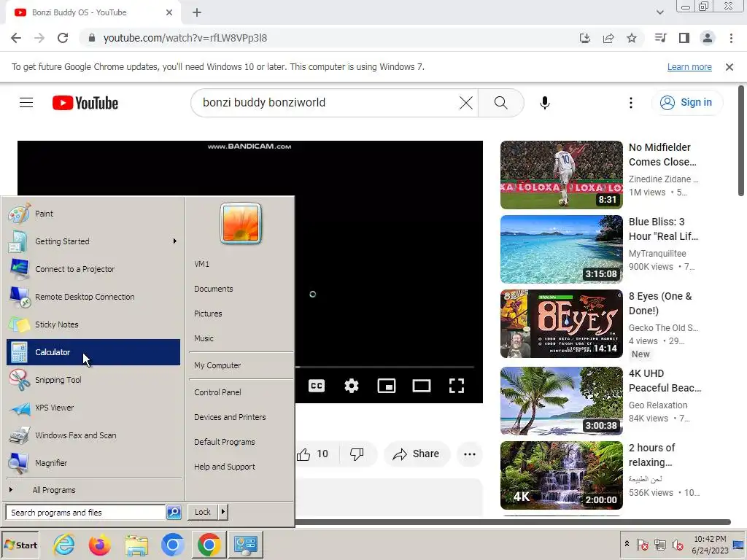Open a new browser tab
The image size is (747, 560).
(197, 12)
